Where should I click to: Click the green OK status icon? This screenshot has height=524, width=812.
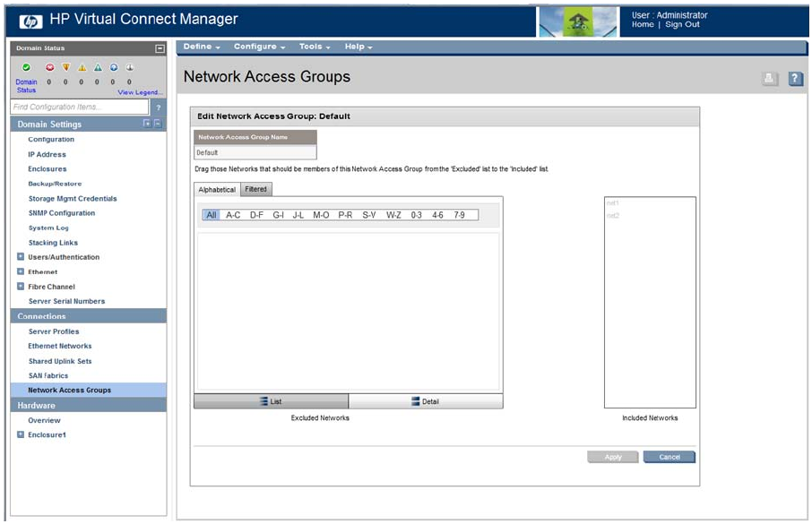(27, 67)
